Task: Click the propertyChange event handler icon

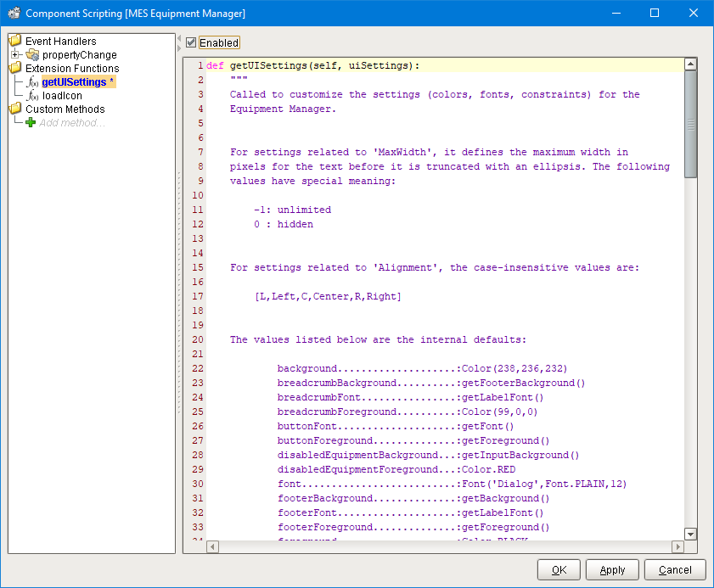Action: [x=32, y=55]
